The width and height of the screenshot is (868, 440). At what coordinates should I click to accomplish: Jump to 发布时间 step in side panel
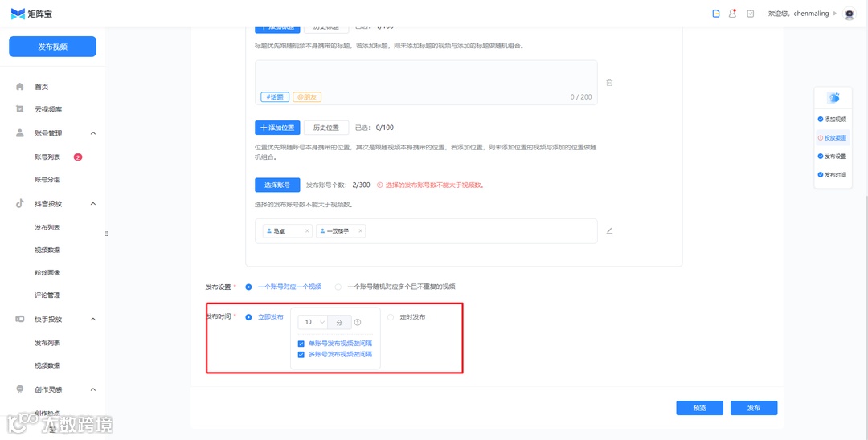(x=832, y=175)
